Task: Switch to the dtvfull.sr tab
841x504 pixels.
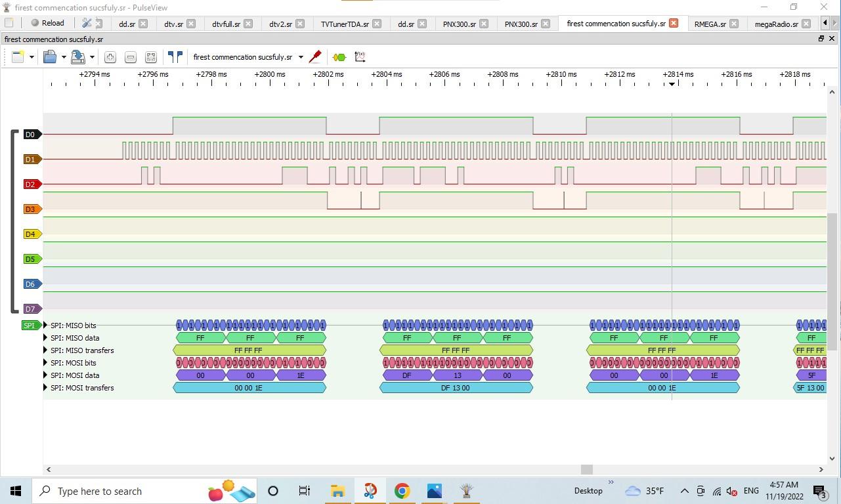Action: pos(226,24)
